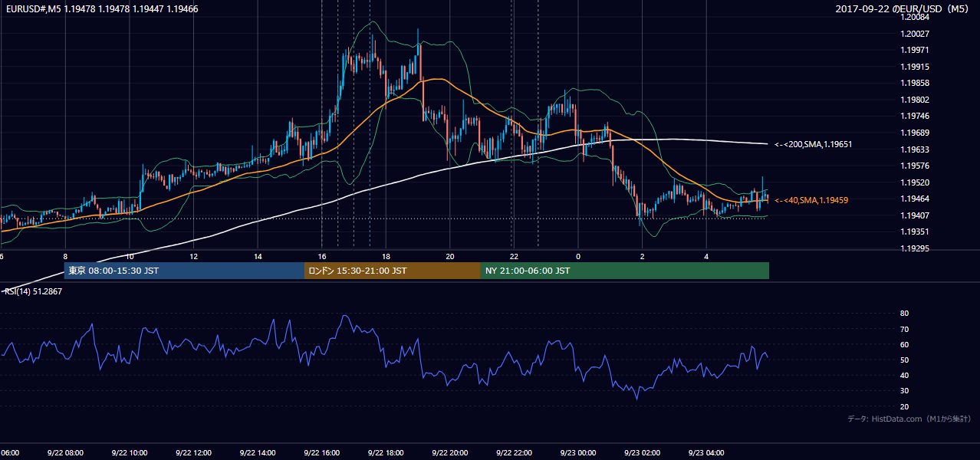
Task: Click price level 1.19295 on price axis
Action: pos(916,248)
